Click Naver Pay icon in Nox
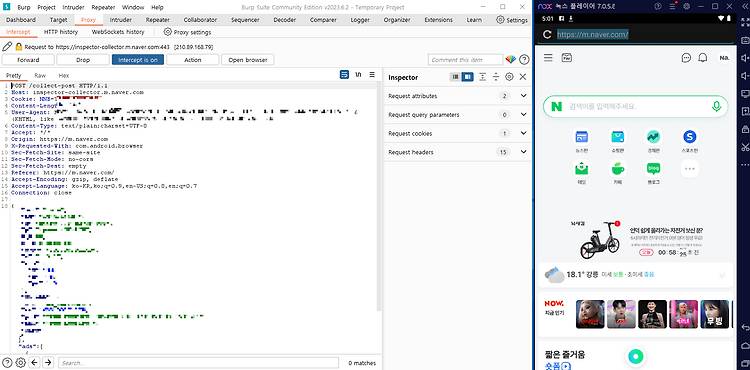750x370 pixels. [567, 58]
